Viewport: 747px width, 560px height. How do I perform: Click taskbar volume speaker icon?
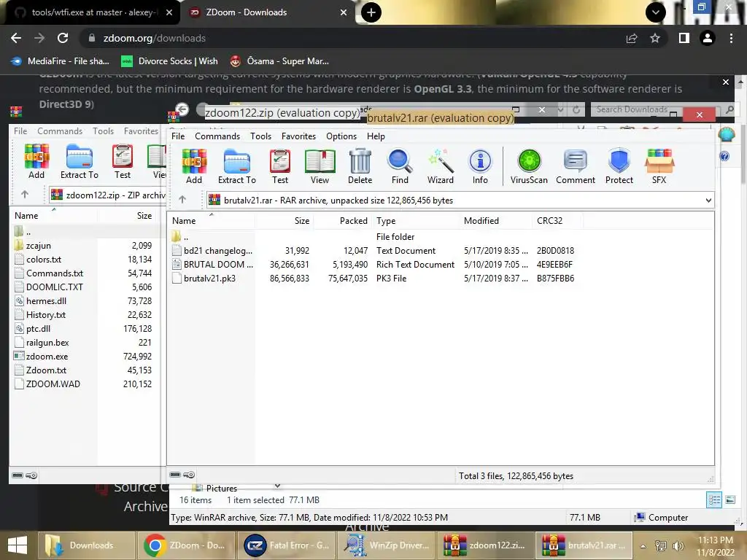[x=678, y=545]
